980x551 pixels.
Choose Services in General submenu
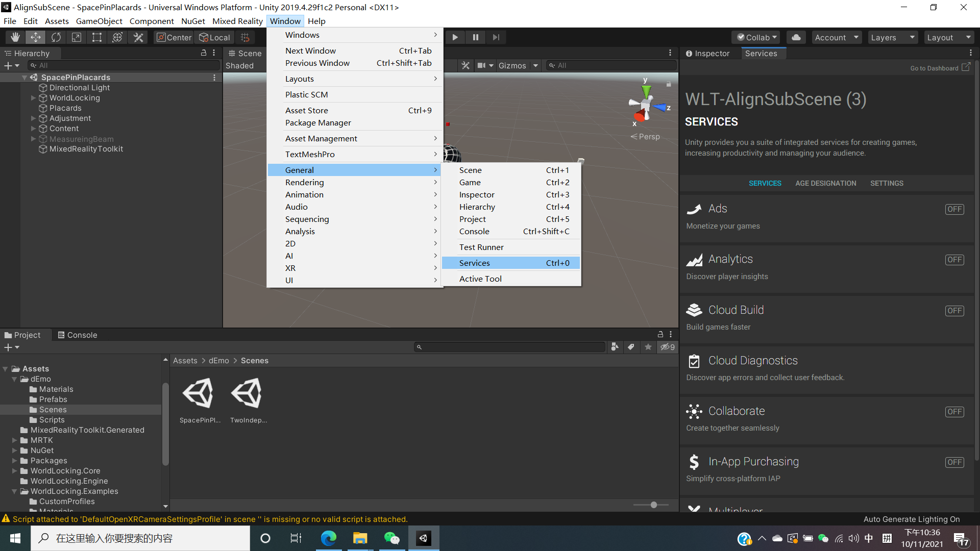click(x=511, y=263)
